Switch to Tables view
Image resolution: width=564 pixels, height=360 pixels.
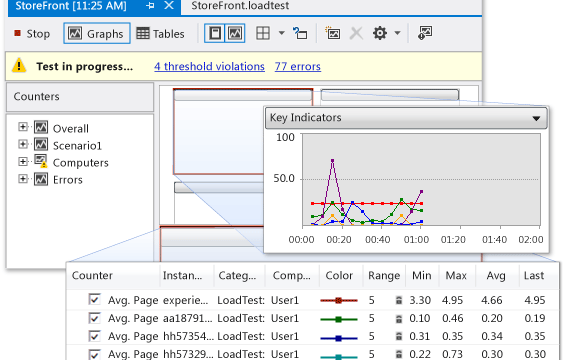160,34
